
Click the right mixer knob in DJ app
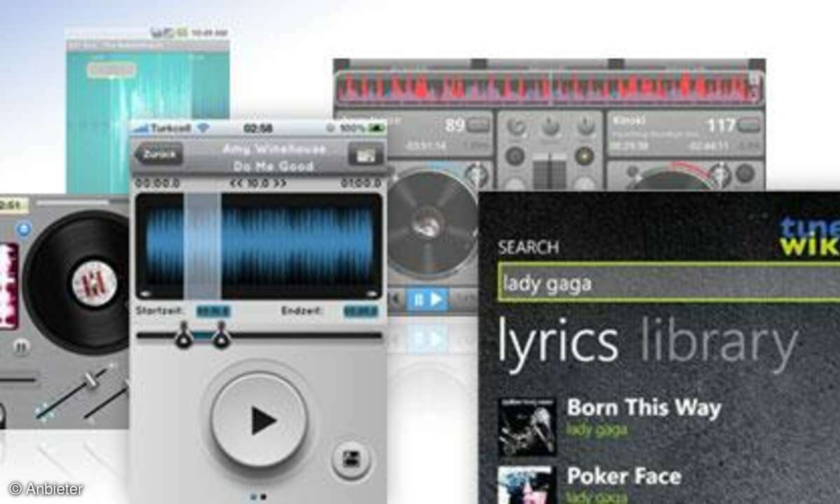coord(585,126)
